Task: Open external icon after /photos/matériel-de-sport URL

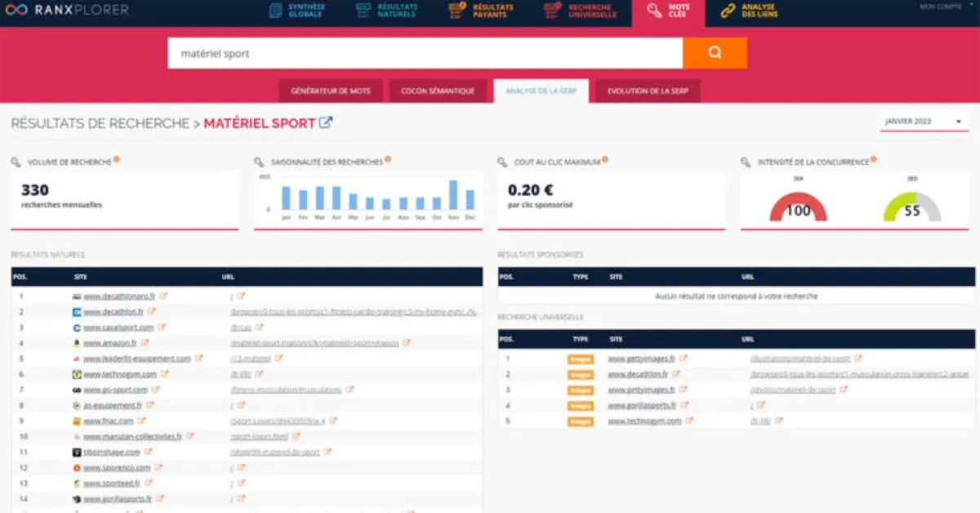Action: point(844,390)
